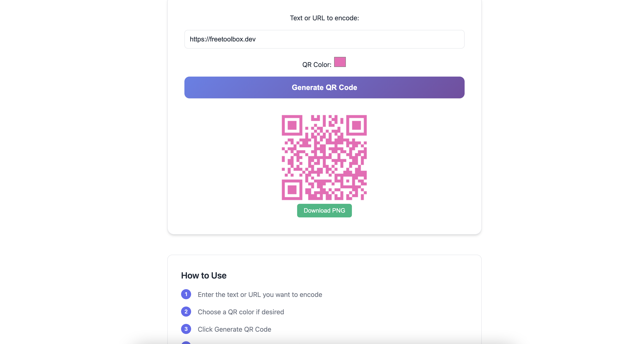Click the 'Text or URL to encode:' label

click(324, 18)
